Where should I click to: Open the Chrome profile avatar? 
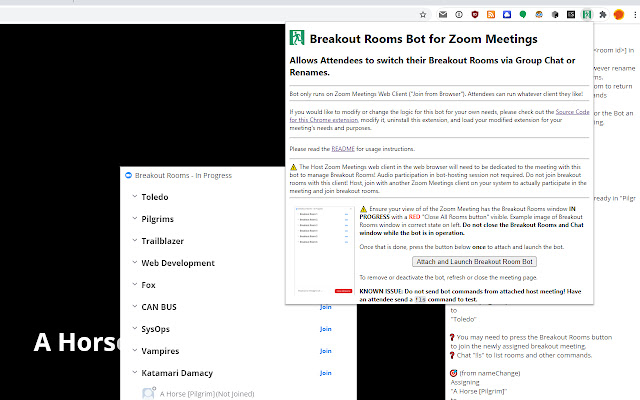(x=619, y=15)
